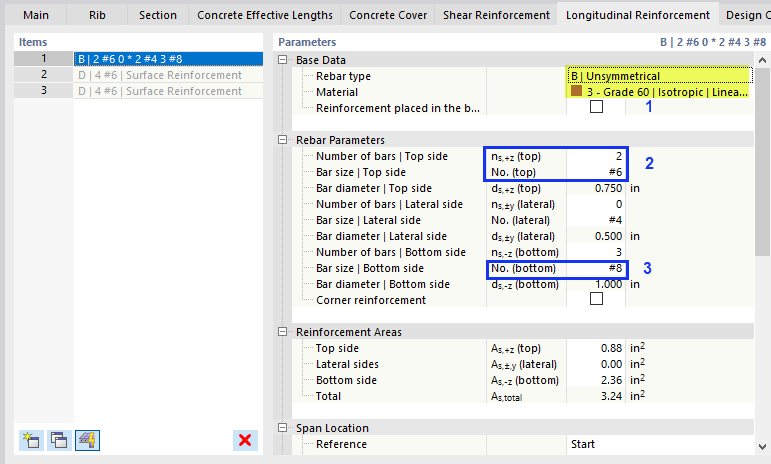Screen dimensions: 771x464
Task: Click the new reinforcement item icon
Action: (30, 440)
